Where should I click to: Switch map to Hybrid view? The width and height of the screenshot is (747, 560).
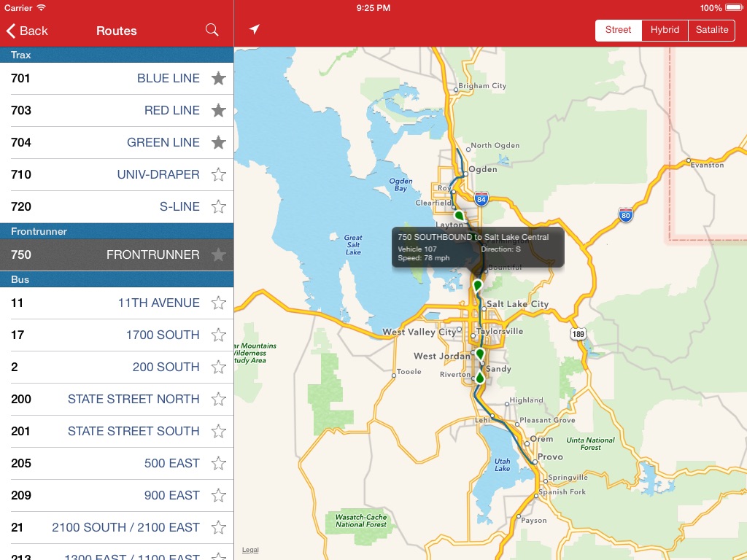[x=665, y=30]
